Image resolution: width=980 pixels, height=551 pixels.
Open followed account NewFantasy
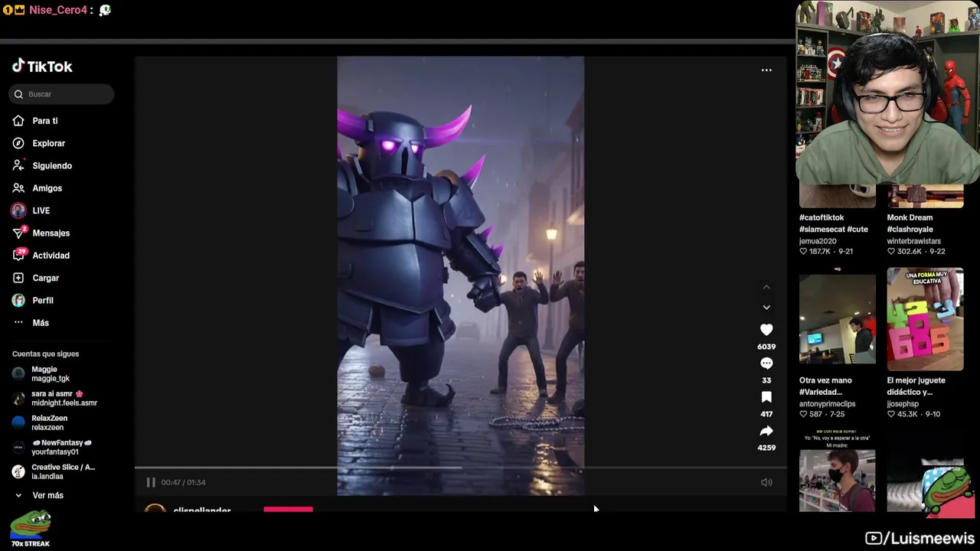(x=54, y=447)
